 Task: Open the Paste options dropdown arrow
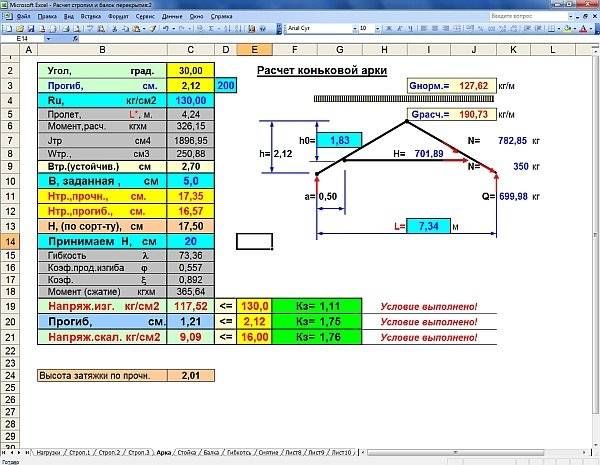point(144,29)
